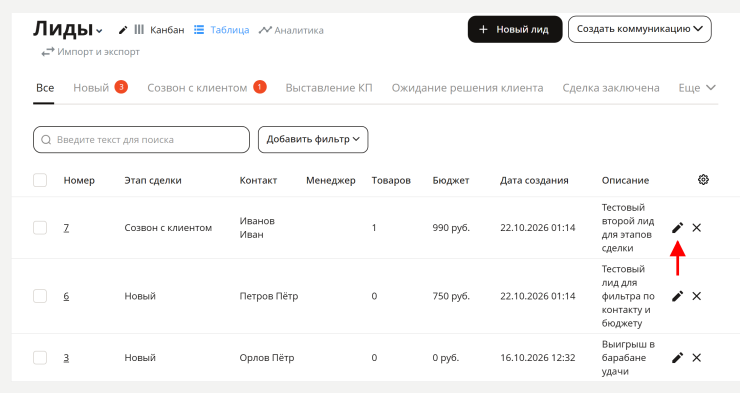Viewport: 740px width, 393px height.
Task: Open lead number 3 link
Action: pos(66,358)
